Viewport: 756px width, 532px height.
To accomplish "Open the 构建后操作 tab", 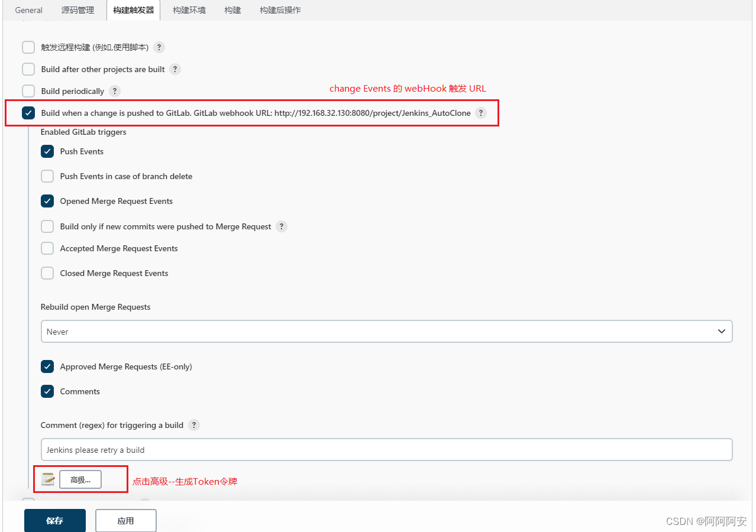I will tap(281, 10).
